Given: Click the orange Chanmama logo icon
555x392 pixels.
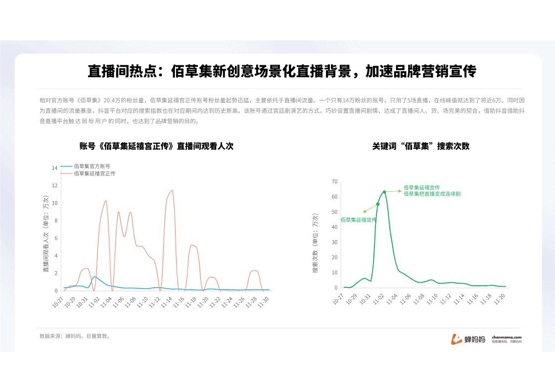Looking at the screenshot, I should pyautogui.click(x=456, y=339).
